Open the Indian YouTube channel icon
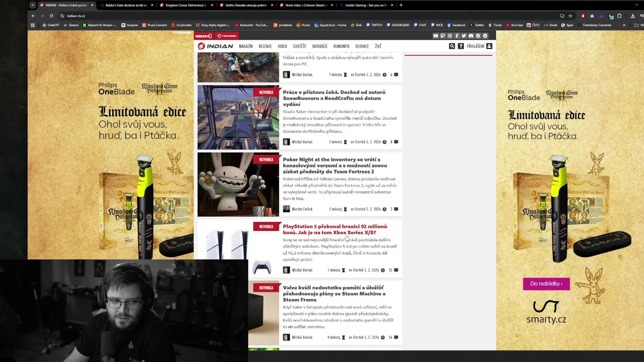 point(436,36)
